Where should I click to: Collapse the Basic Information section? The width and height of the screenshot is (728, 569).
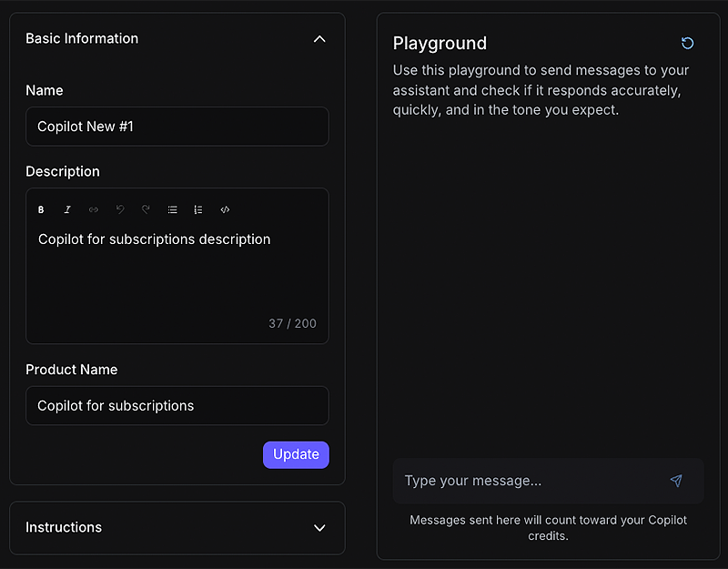(x=318, y=39)
